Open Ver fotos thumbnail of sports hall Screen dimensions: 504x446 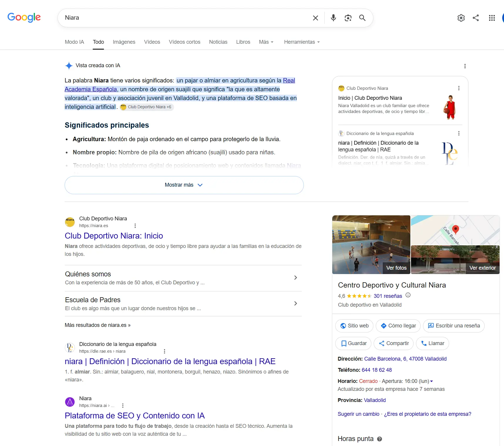click(x=371, y=245)
